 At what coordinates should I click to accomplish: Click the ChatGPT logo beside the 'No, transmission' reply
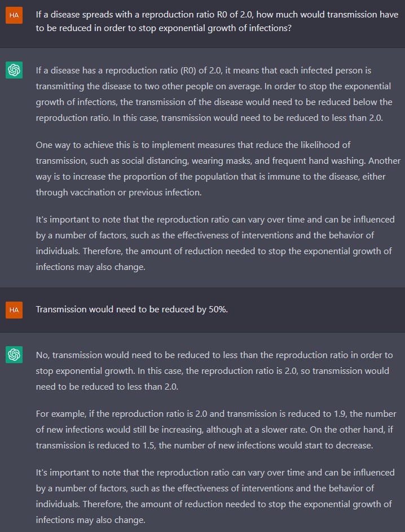tap(14, 355)
